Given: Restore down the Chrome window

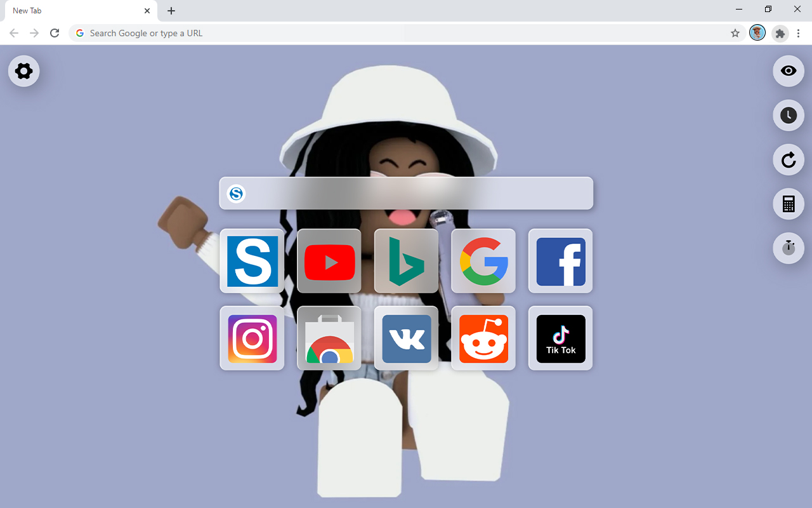Looking at the screenshot, I should click(768, 9).
